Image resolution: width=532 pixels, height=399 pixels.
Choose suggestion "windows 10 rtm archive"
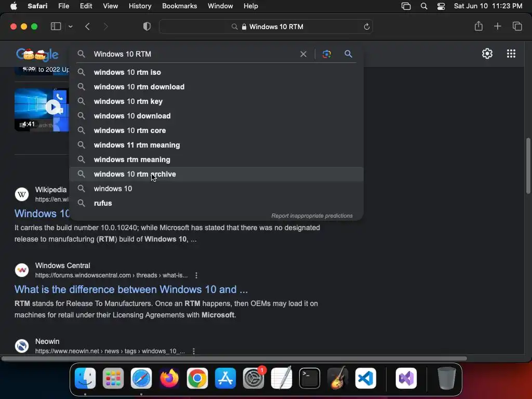click(x=216, y=175)
